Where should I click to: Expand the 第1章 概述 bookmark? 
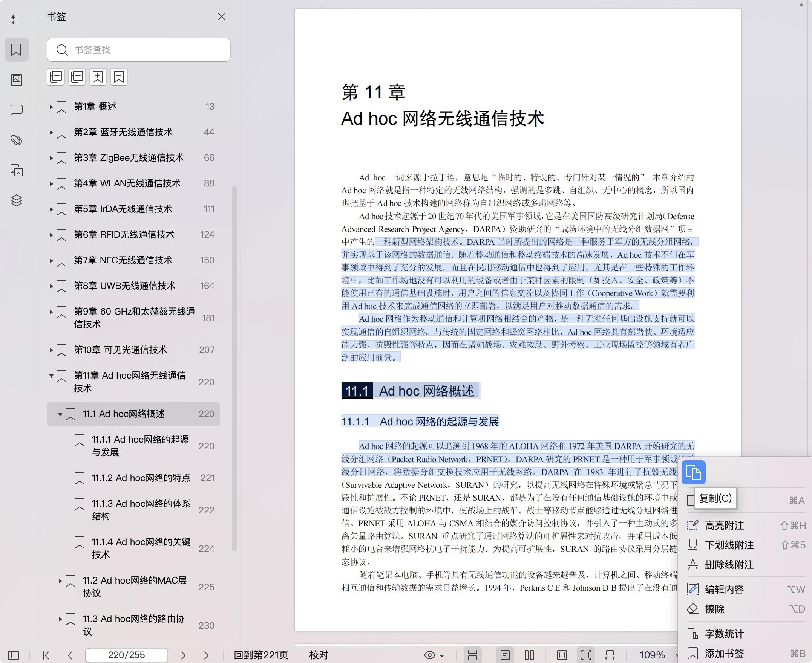coord(51,107)
